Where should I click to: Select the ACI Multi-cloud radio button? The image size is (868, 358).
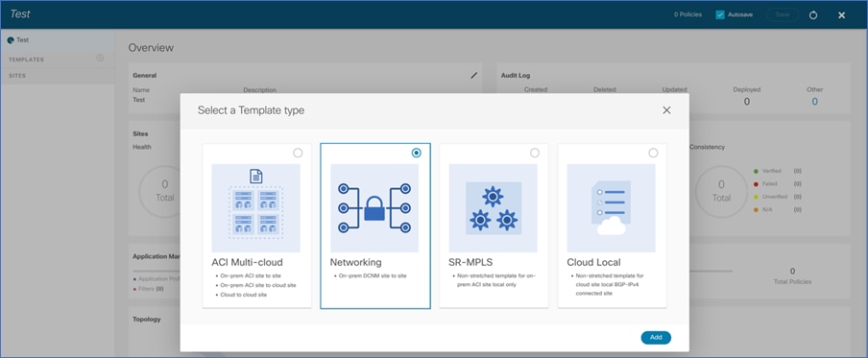click(x=298, y=153)
